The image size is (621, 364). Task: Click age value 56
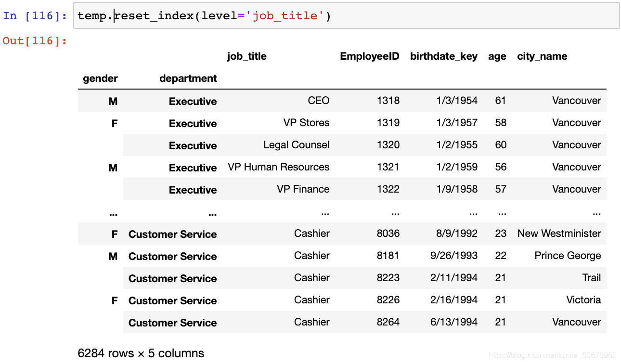coord(501,167)
